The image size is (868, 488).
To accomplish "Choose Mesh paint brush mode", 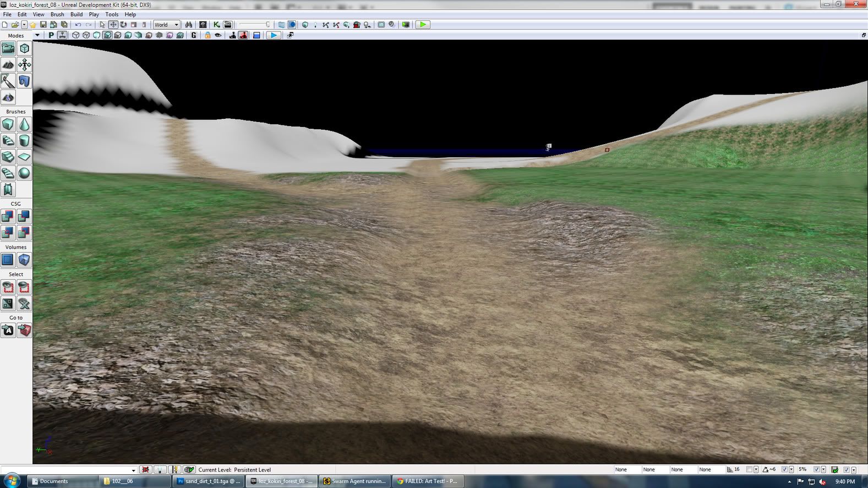I will pos(8,81).
